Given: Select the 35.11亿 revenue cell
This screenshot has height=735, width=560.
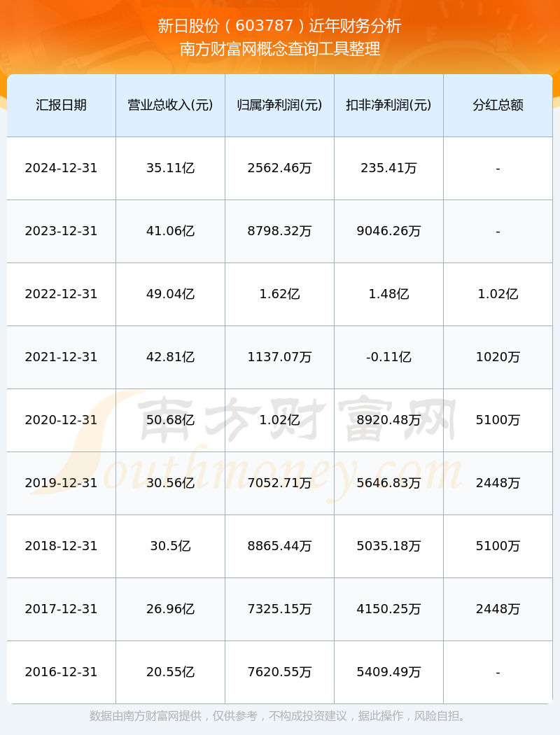Looking at the screenshot, I should coord(171,168).
